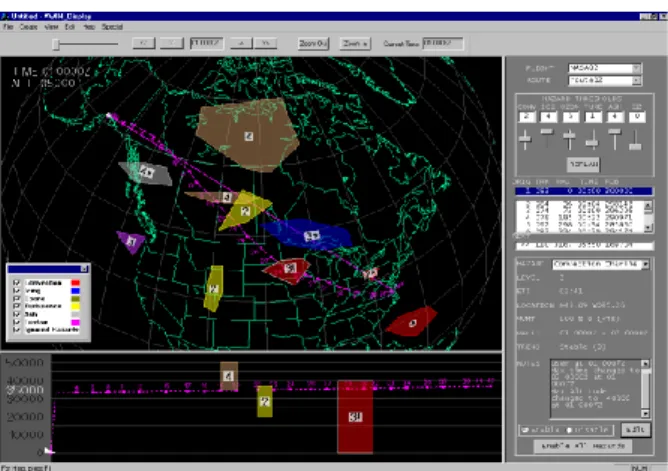Click the Zoom Out button

(x=313, y=43)
